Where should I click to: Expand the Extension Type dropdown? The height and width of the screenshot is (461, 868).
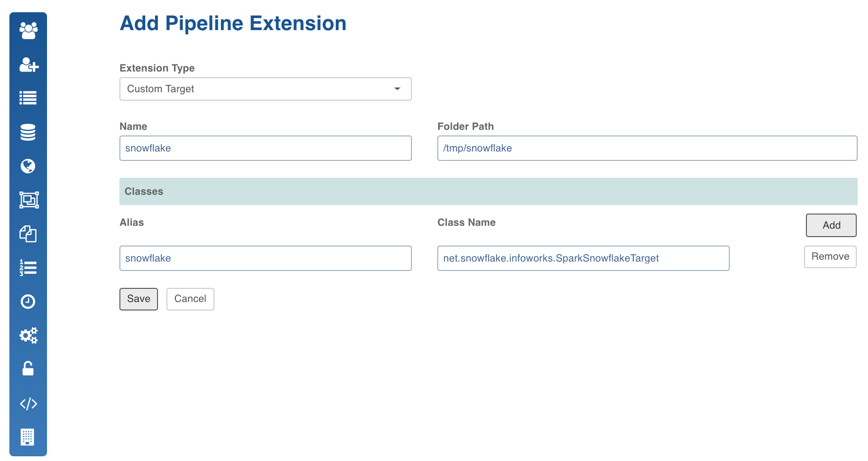pos(265,89)
